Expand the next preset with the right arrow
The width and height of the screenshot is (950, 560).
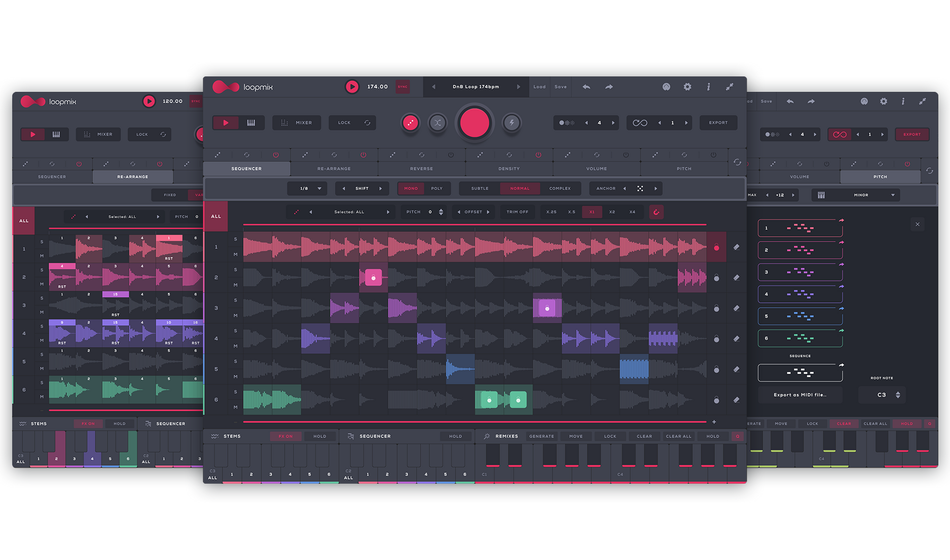519,86
